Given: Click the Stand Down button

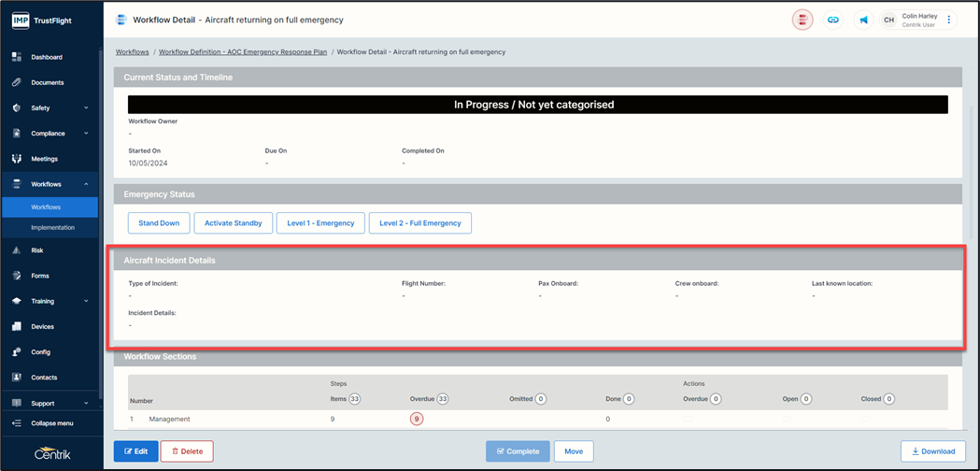Looking at the screenshot, I should click(x=159, y=223).
